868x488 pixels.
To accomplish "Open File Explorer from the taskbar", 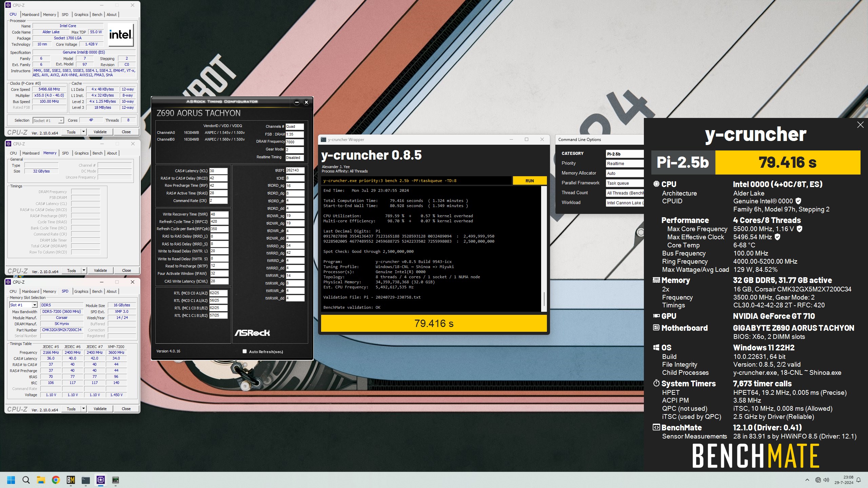I will coord(41,480).
